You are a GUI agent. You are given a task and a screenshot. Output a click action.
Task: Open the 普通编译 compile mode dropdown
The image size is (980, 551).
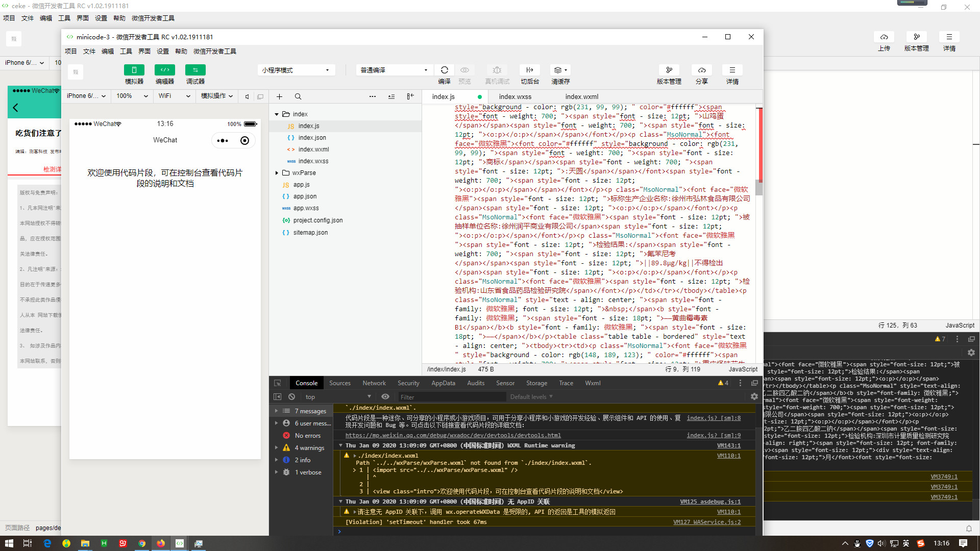point(394,70)
